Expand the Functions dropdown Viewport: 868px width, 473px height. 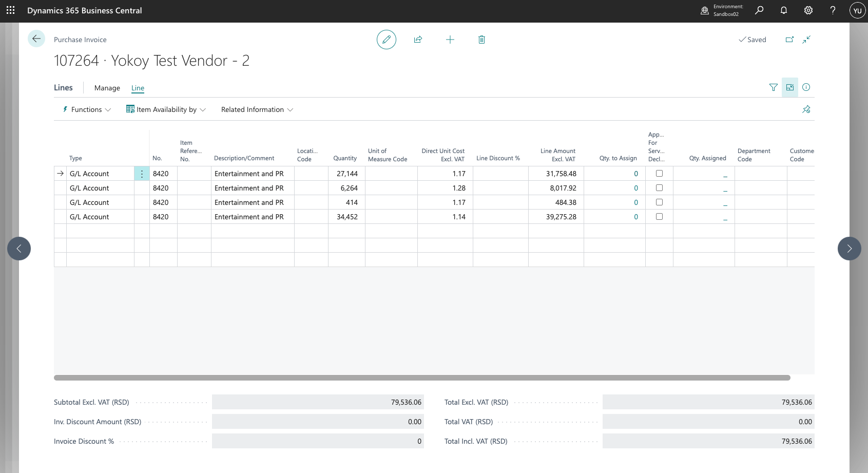pos(86,109)
